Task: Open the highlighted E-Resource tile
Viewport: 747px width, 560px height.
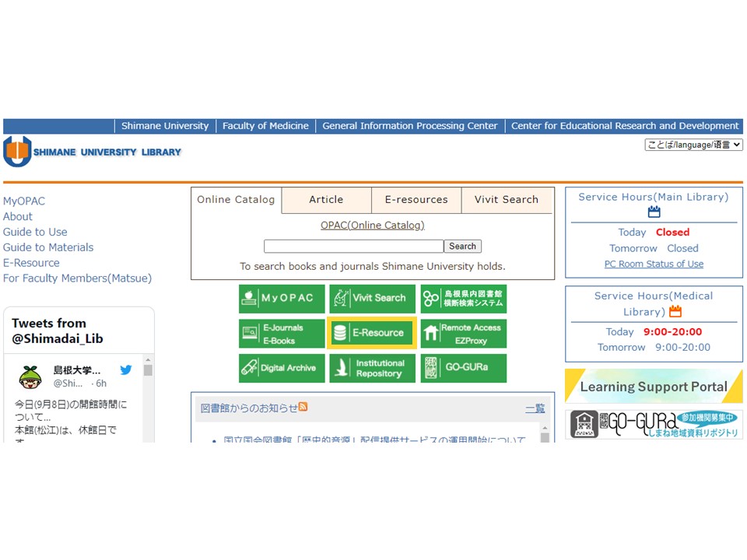Action: 372,333
